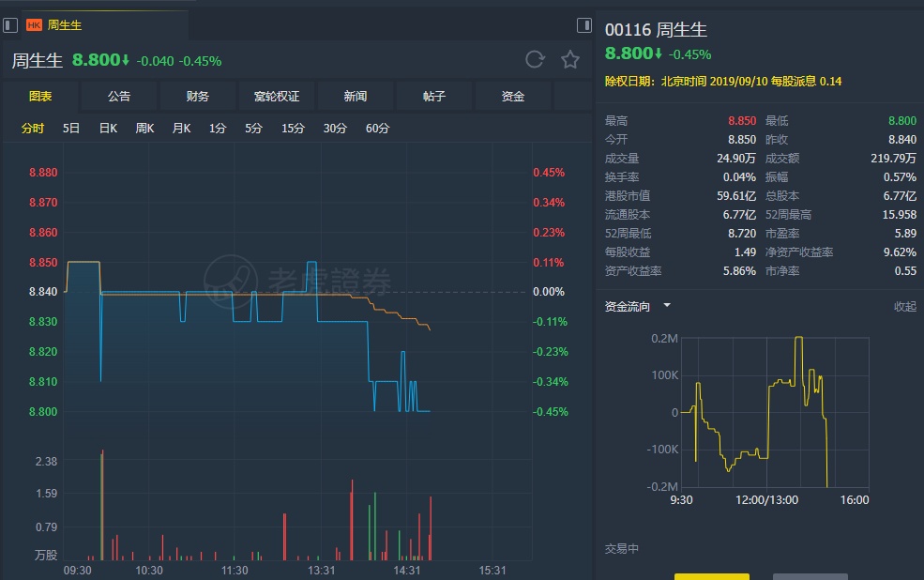Open the 窝轮权证 tab
The width and height of the screenshot is (924, 580).
click(277, 96)
